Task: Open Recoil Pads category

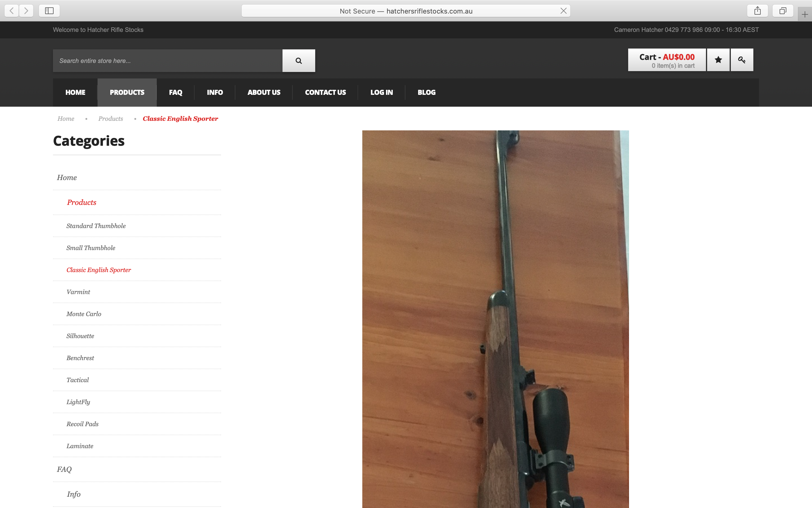Action: (82, 424)
